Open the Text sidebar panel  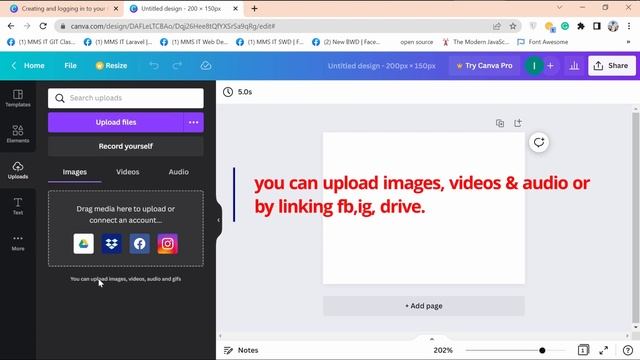[18, 206]
